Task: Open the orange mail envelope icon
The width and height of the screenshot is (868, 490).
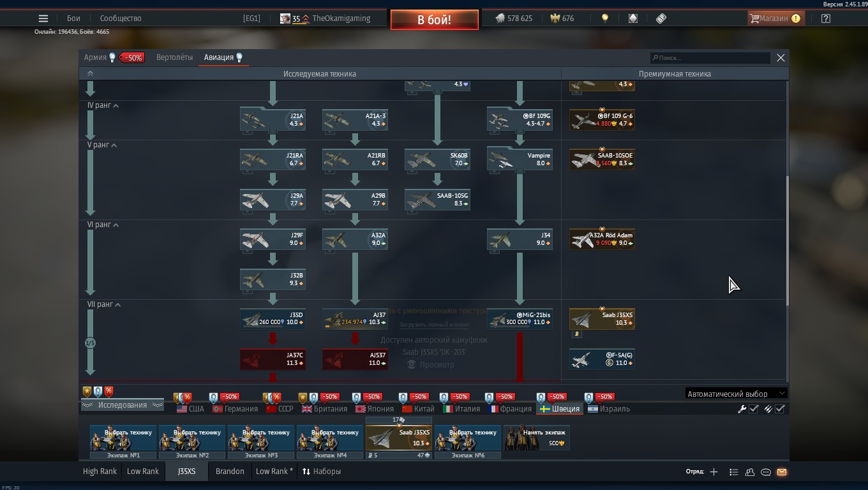Action: pos(782,472)
